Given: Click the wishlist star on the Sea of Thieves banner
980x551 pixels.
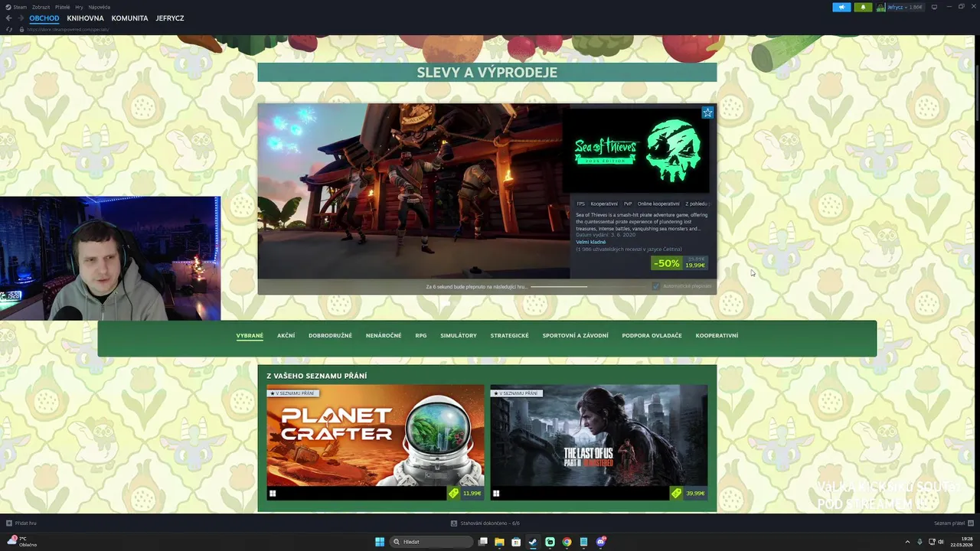Looking at the screenshot, I should [707, 112].
